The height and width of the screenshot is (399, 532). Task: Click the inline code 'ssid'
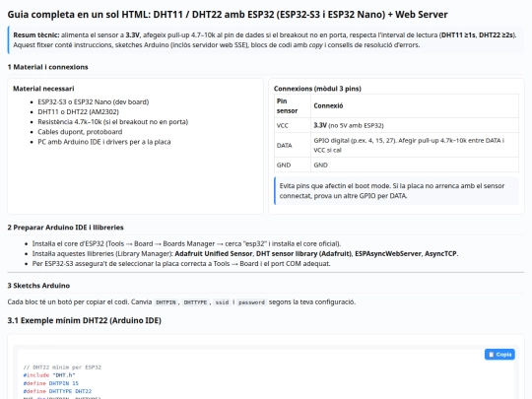(x=222, y=302)
